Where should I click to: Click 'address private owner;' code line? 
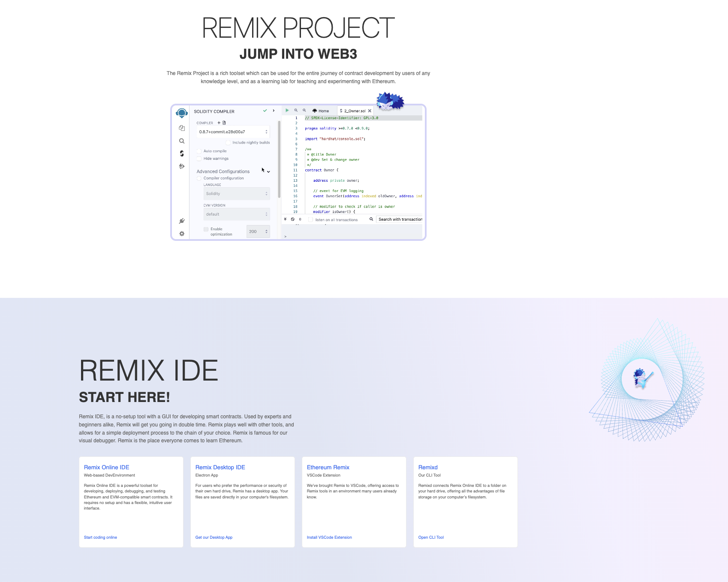click(336, 180)
